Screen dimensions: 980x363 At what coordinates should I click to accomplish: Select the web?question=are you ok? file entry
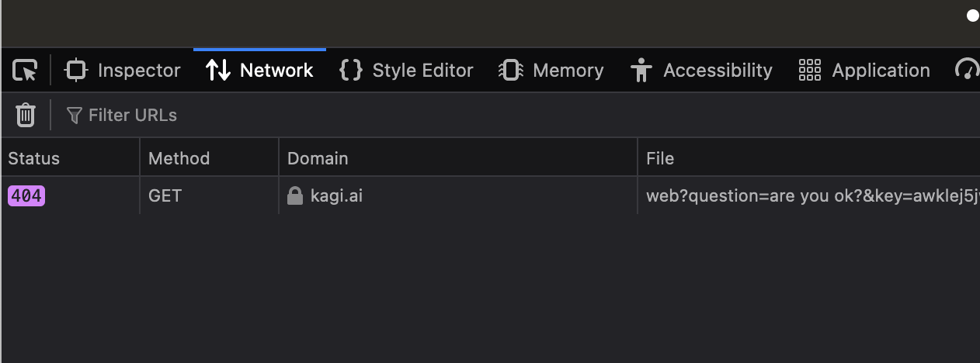[x=808, y=196]
